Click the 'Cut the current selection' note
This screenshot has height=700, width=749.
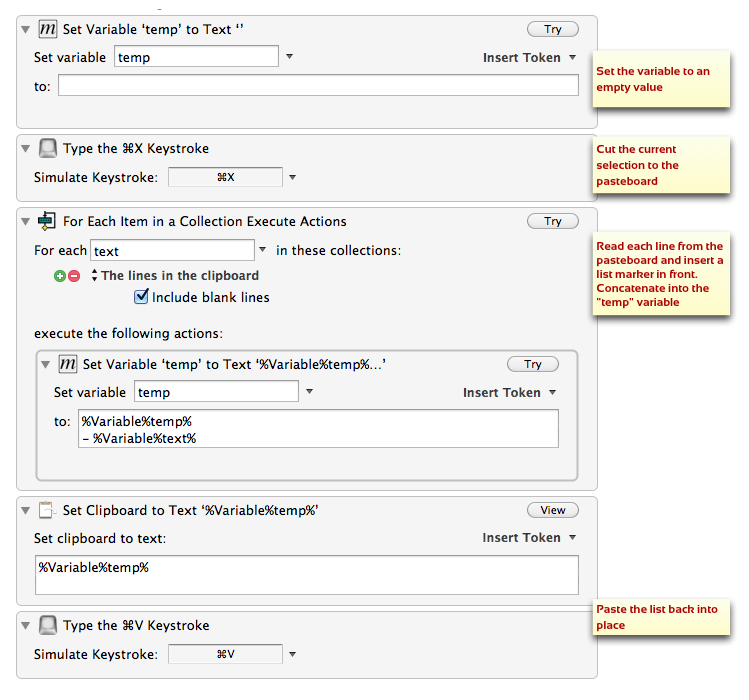click(x=661, y=165)
